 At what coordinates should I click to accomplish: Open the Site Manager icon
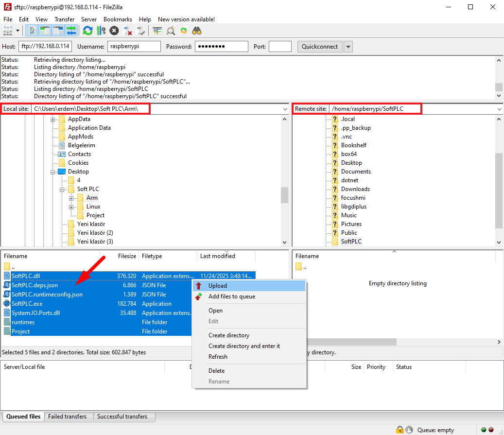point(8,31)
